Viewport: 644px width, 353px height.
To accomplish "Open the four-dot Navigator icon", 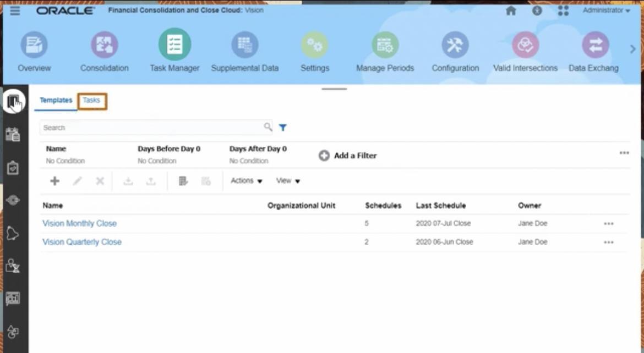I will [x=563, y=10].
